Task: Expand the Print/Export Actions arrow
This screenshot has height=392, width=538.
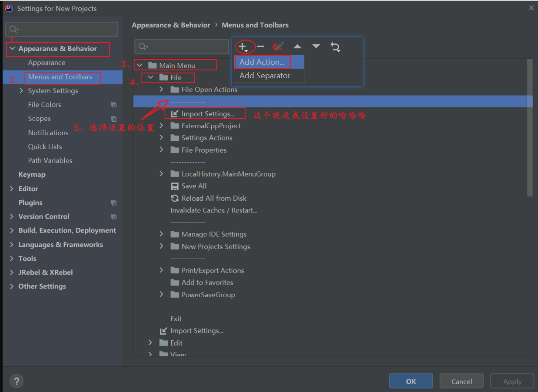Action: pos(162,270)
